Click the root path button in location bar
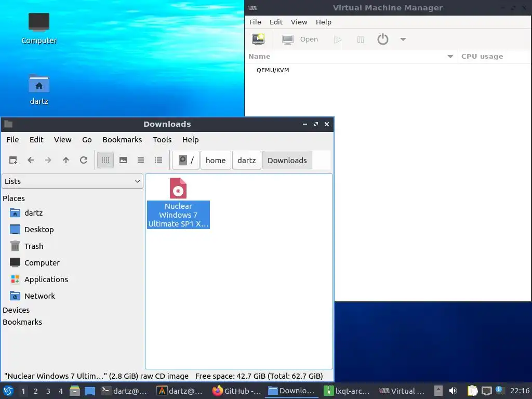Image resolution: width=532 pixels, height=399 pixels. (186, 160)
